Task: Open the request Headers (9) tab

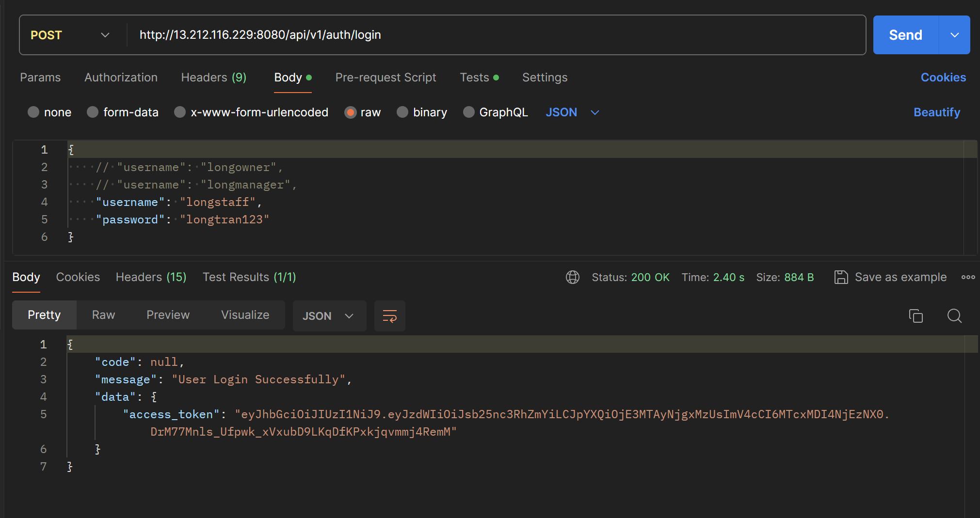Action: coord(214,78)
